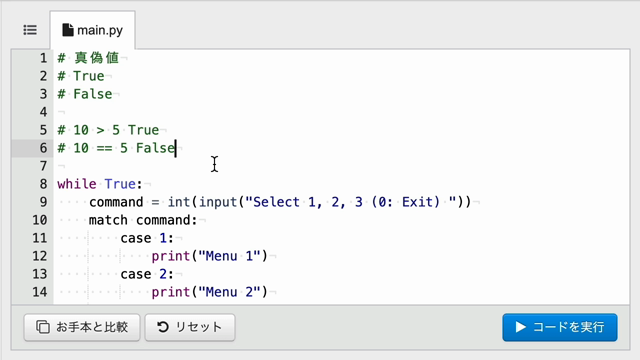Click line number 10 in gutter
This screenshot has width=640, height=360.
[40, 220]
